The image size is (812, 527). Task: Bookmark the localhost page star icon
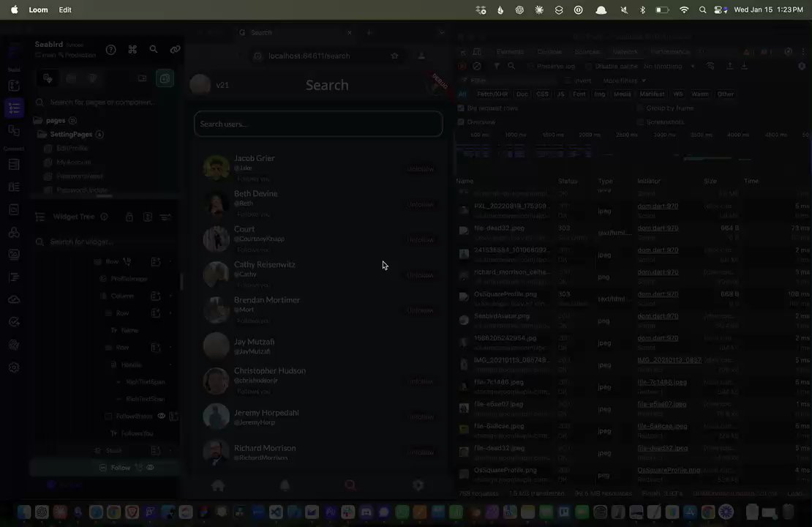[394, 56]
